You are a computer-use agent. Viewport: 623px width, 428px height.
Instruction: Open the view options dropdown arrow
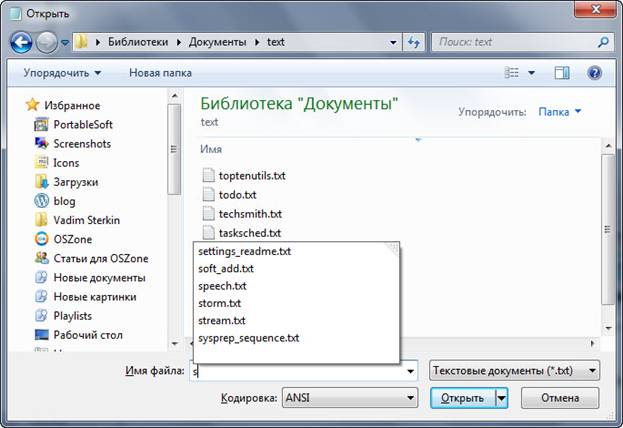[531, 73]
